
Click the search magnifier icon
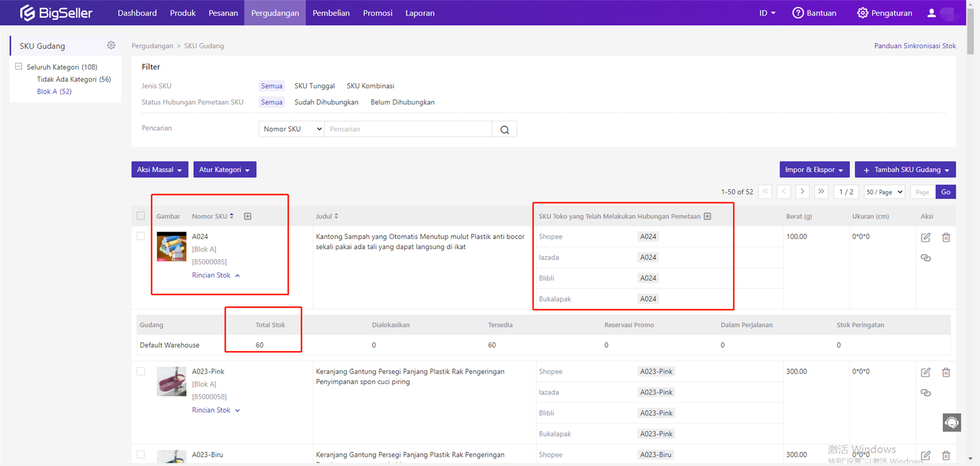tap(505, 129)
